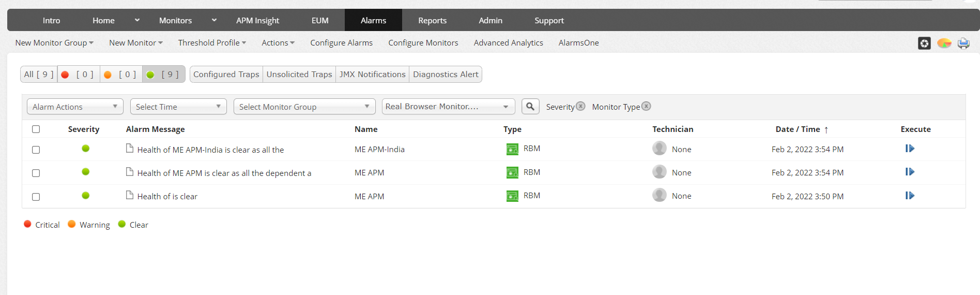Check the ME APM-India alarm row checkbox
Image resolution: width=980 pixels, height=295 pixels.
(x=36, y=150)
